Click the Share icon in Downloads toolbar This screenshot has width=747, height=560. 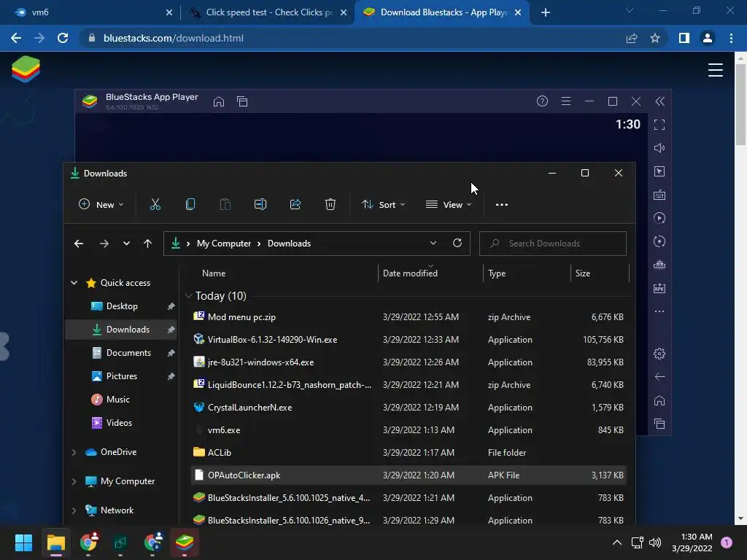pos(295,204)
